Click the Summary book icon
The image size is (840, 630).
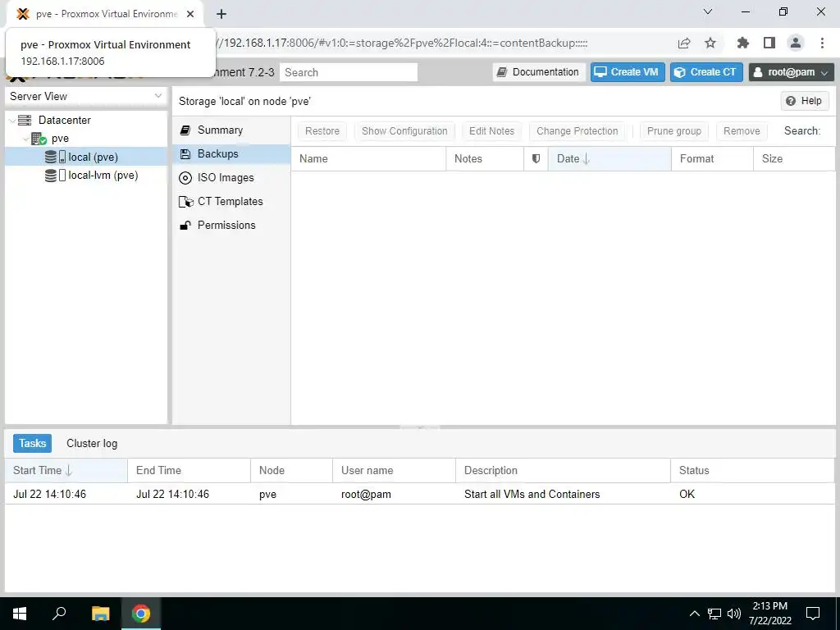[x=185, y=130]
